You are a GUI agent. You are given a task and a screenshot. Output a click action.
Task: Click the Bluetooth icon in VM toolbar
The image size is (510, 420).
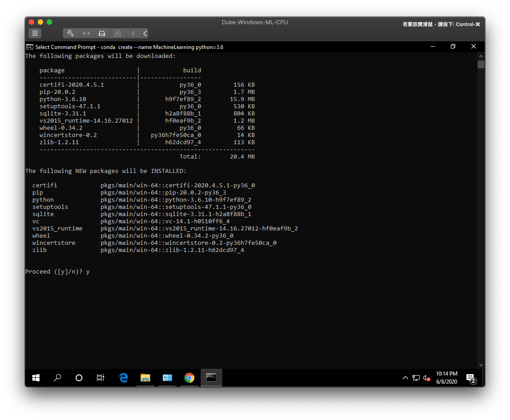pyautogui.click(x=133, y=33)
